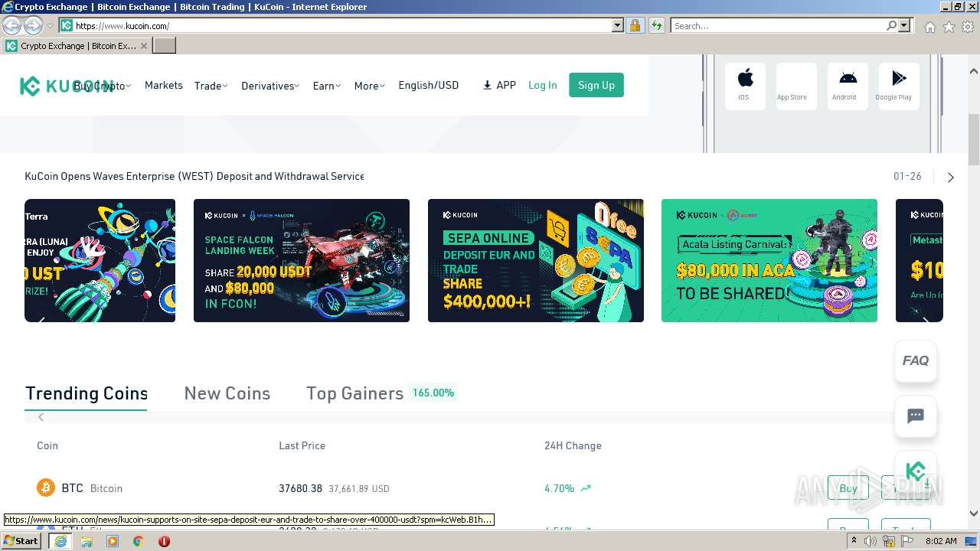
Task: Expand the Buy Crypto menu
Action: coord(103,86)
